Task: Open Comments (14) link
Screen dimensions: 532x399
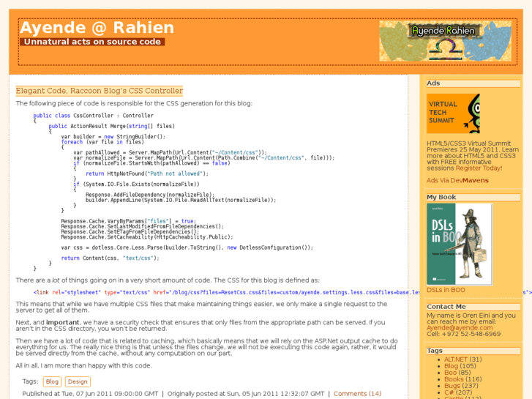Action: [357, 394]
